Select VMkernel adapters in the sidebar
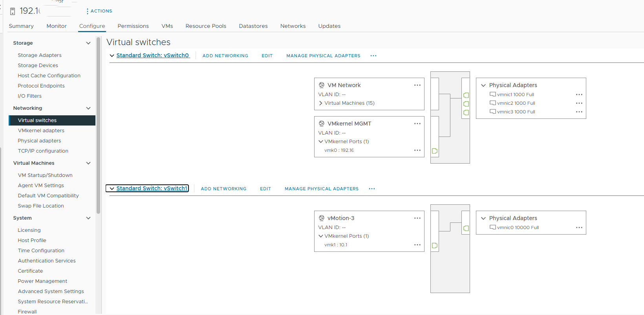The image size is (644, 315). [x=41, y=131]
